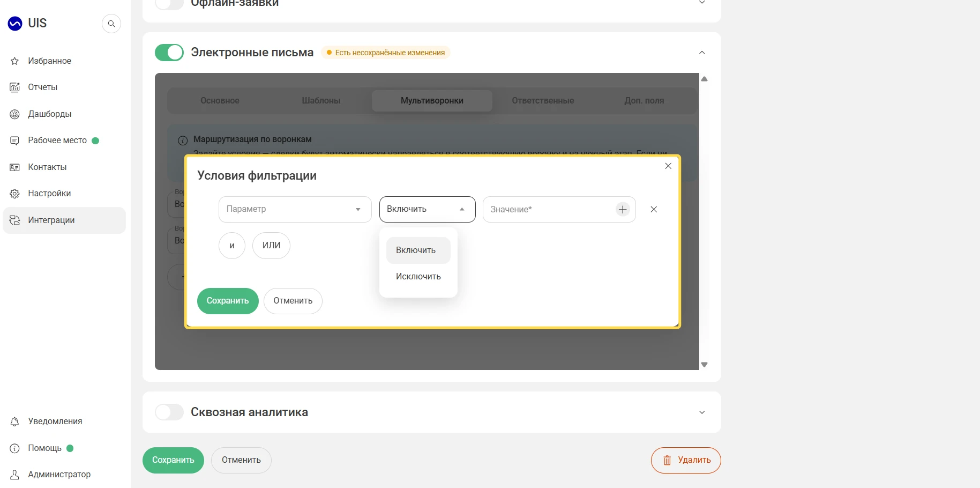Open the Параметр dropdown

pyautogui.click(x=295, y=209)
